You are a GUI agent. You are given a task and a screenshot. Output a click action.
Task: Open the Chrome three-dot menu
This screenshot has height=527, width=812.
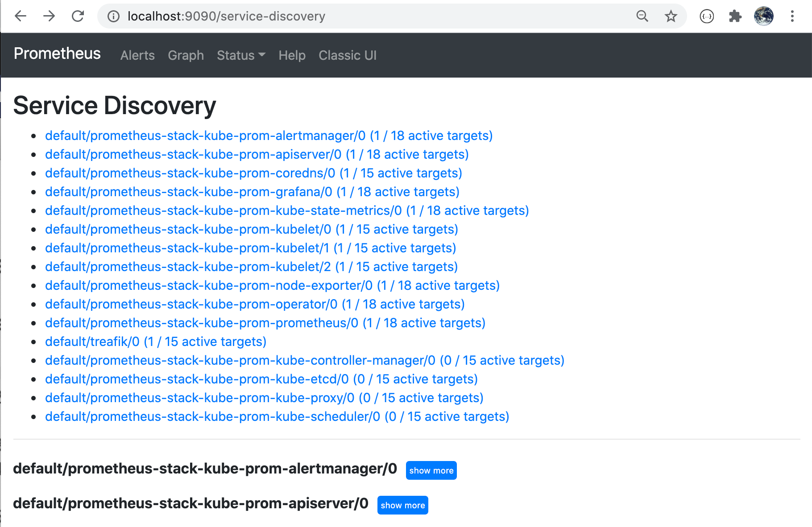[792, 16]
